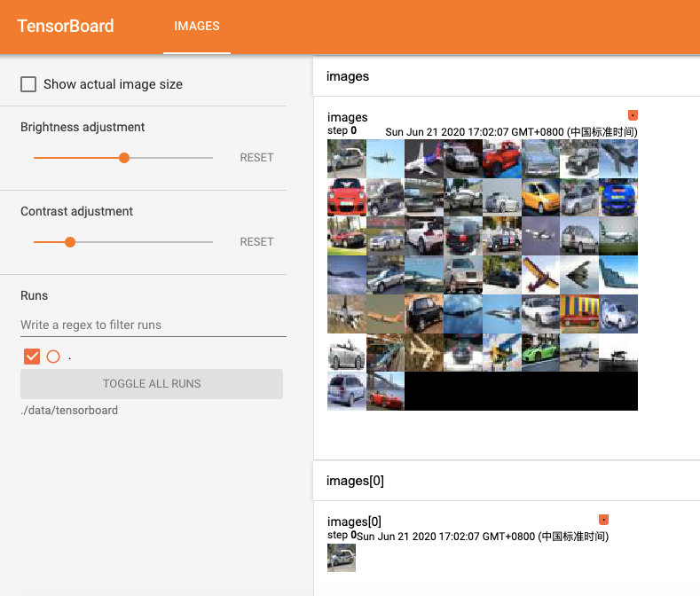
Task: Click the Runs heading label
Action: (x=35, y=295)
